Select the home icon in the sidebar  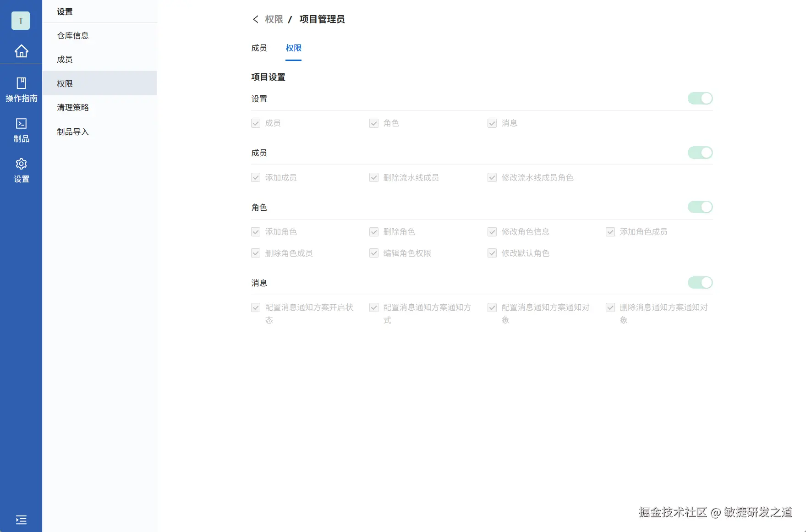click(x=21, y=51)
